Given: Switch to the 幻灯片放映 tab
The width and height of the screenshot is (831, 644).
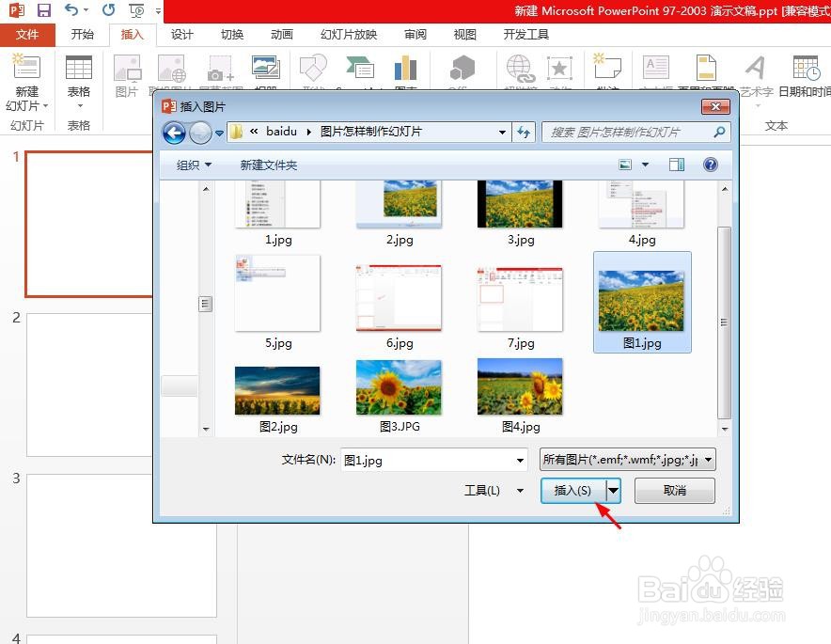Looking at the screenshot, I should click(x=349, y=35).
